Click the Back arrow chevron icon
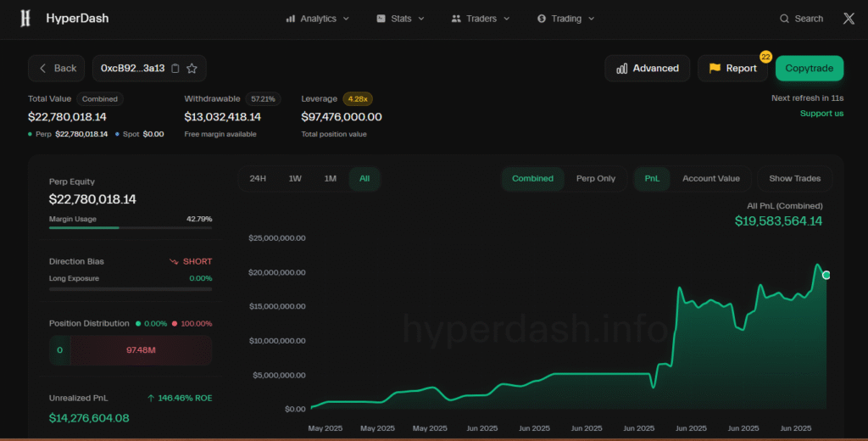This screenshot has width=868, height=441. point(42,68)
